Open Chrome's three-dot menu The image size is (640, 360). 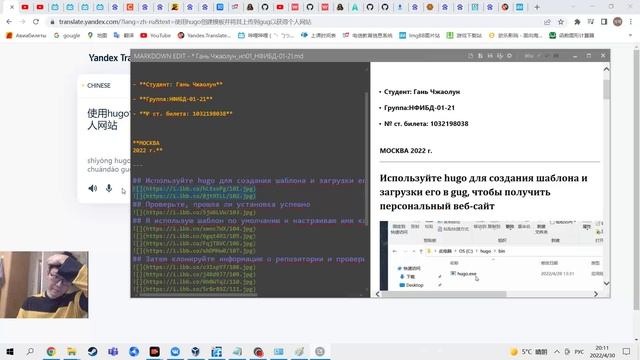click(631, 22)
